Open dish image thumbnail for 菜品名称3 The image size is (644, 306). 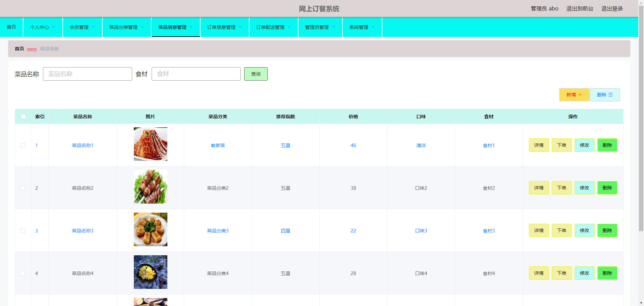point(151,229)
